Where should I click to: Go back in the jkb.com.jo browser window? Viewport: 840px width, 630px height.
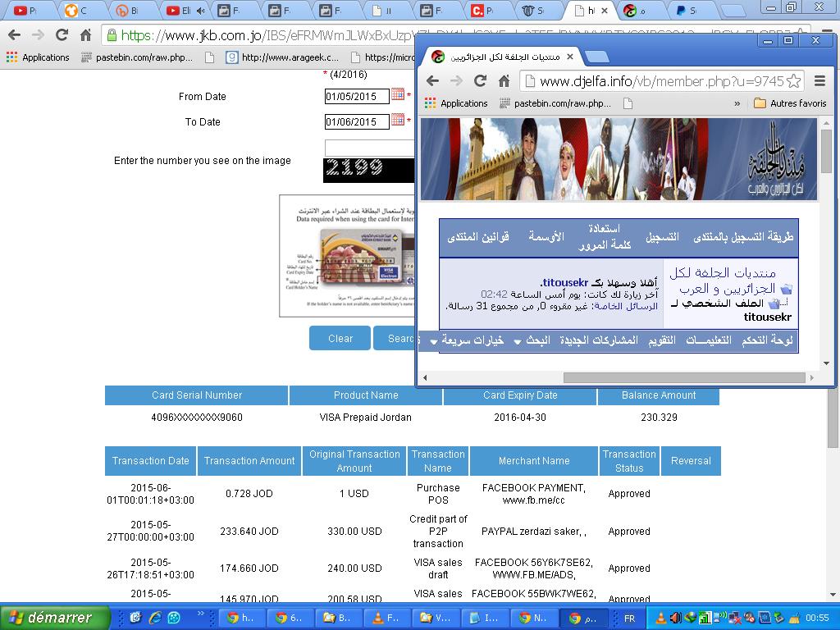(x=15, y=35)
